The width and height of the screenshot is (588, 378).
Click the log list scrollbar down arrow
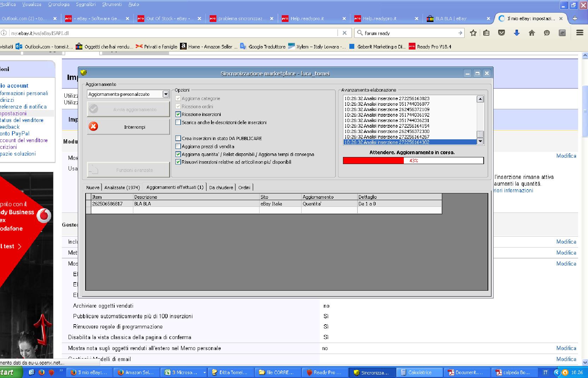(480, 141)
